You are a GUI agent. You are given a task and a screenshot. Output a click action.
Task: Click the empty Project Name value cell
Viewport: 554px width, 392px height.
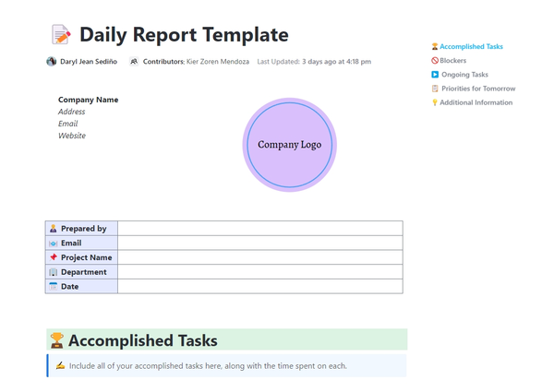click(x=259, y=257)
